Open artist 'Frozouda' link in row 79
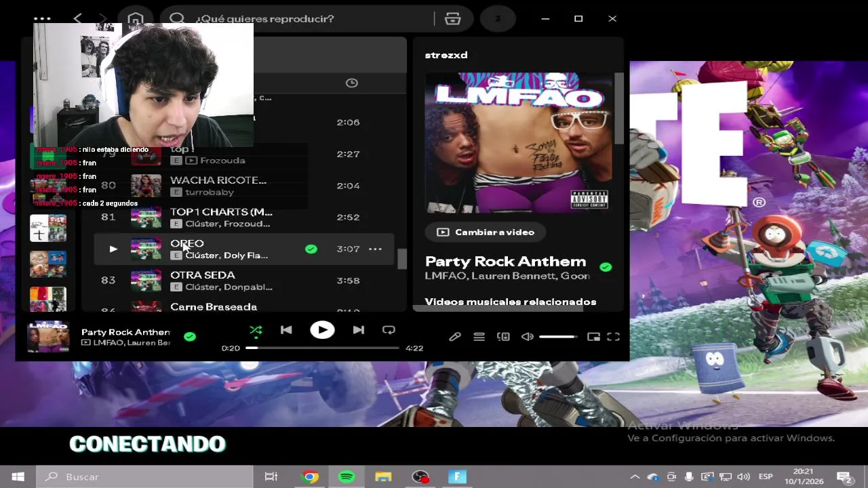868x488 pixels. tap(222, 161)
